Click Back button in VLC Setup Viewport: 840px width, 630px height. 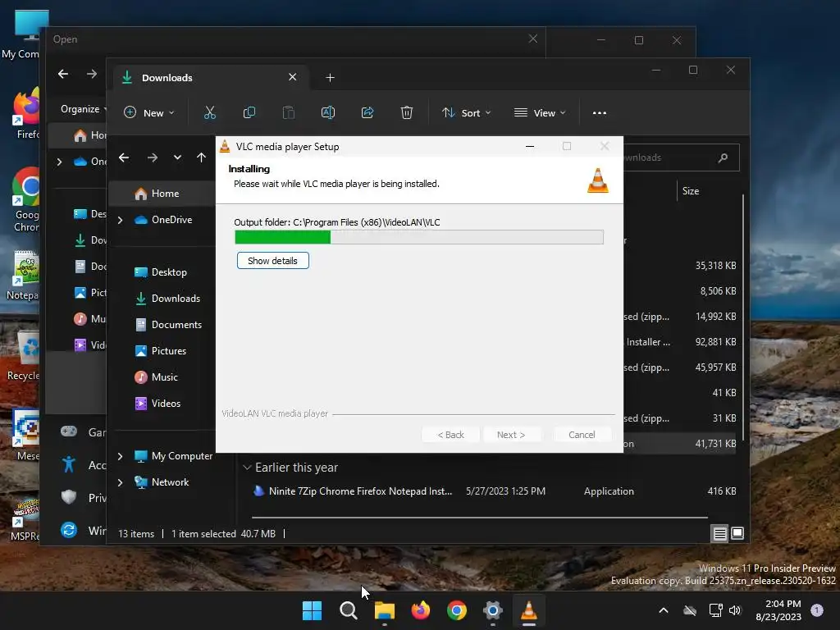(450, 435)
